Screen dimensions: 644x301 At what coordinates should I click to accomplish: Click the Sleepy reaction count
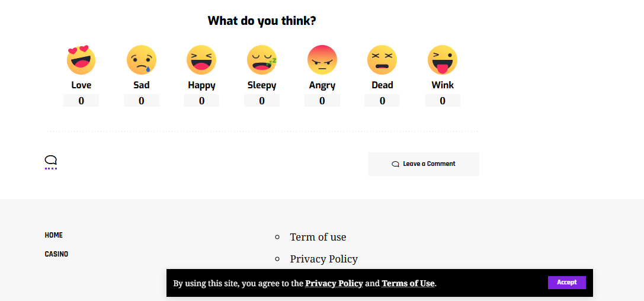[x=262, y=101]
